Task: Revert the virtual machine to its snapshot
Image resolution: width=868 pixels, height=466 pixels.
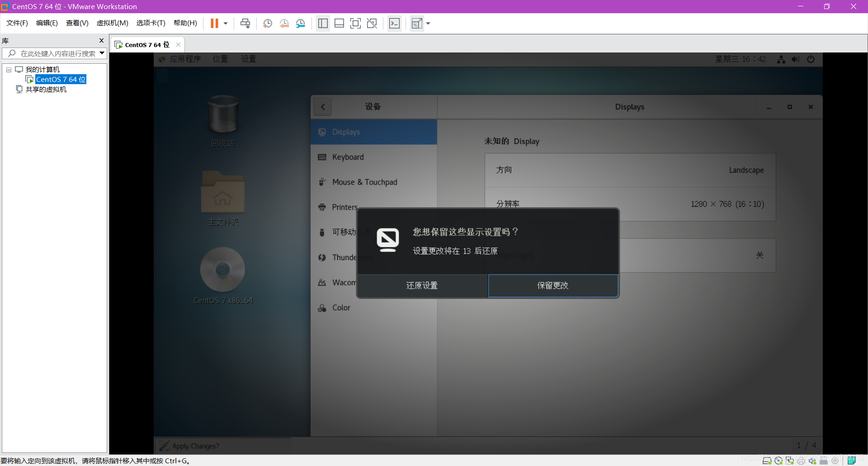Action: click(284, 23)
